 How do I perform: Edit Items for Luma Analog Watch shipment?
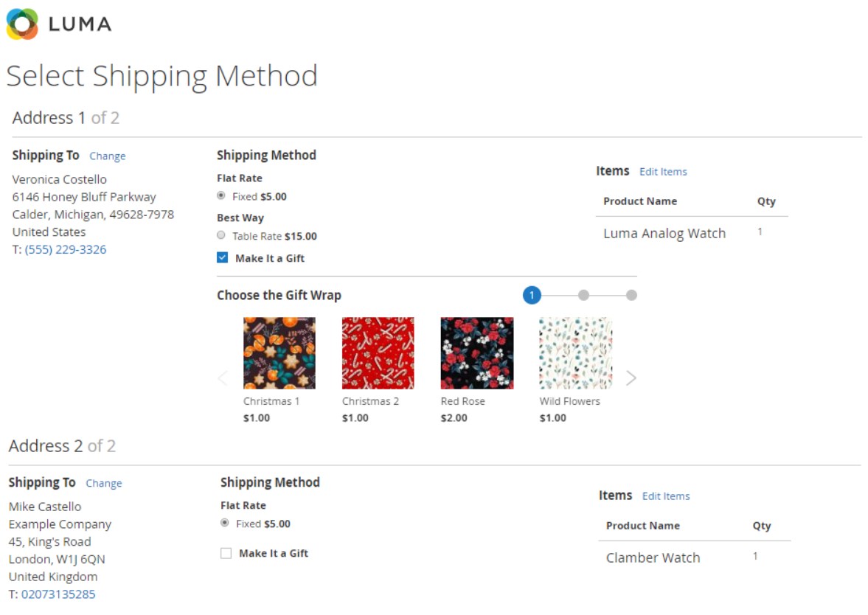[x=663, y=172]
